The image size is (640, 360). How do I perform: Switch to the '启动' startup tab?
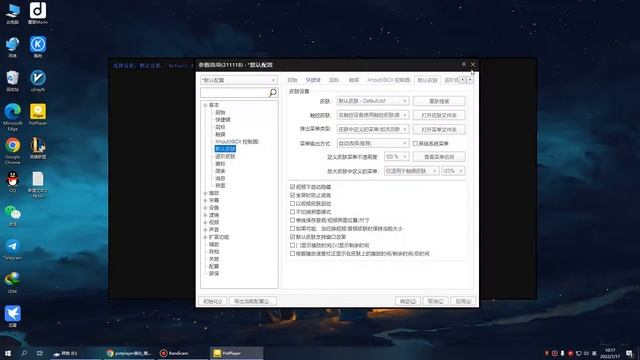click(293, 80)
